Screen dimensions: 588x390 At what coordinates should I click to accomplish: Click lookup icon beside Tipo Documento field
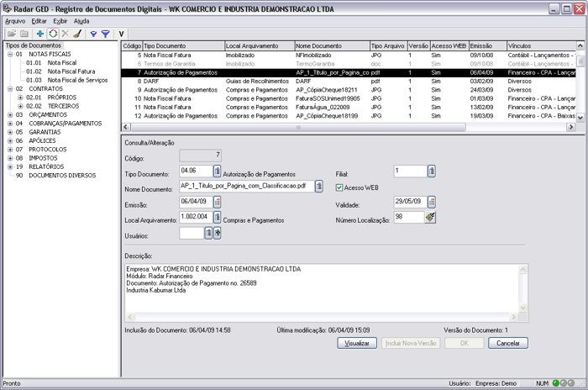[218, 171]
